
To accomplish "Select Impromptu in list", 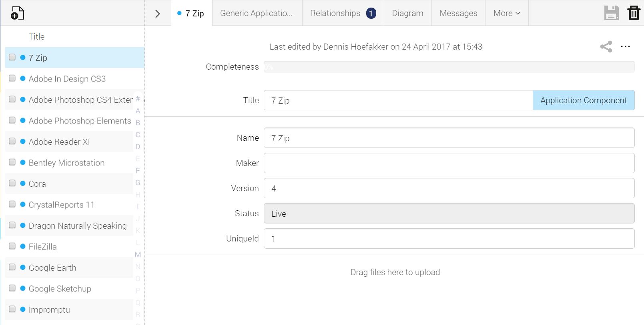I will [x=49, y=309].
